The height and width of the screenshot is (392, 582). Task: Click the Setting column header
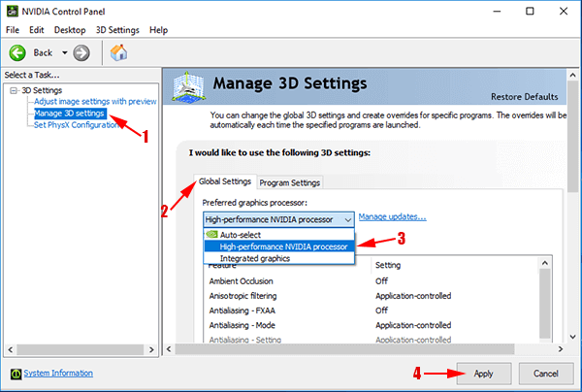[388, 265]
